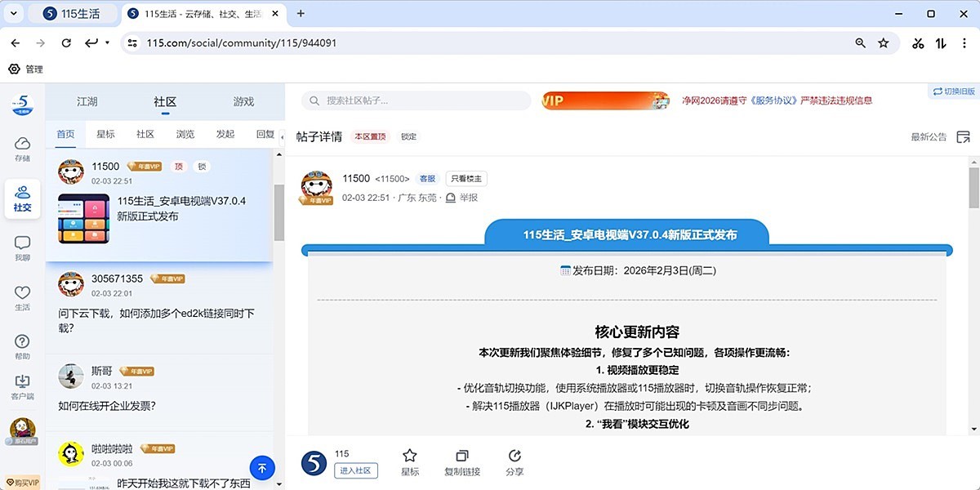Open the 管理 menu at top left
Viewport: 980px width, 490px height.
pos(24,69)
